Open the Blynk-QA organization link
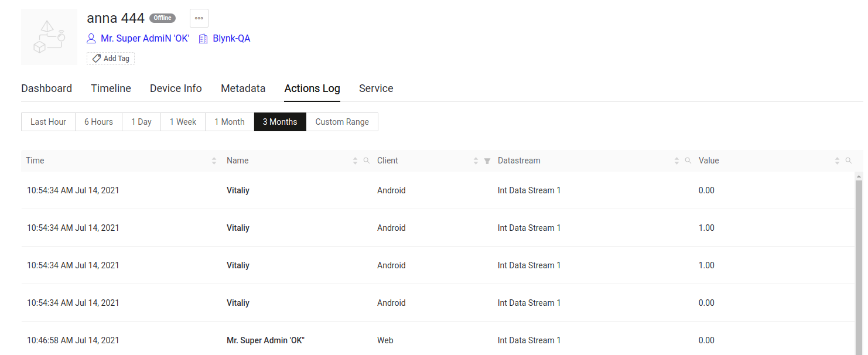Image resolution: width=868 pixels, height=355 pixels. tap(231, 39)
